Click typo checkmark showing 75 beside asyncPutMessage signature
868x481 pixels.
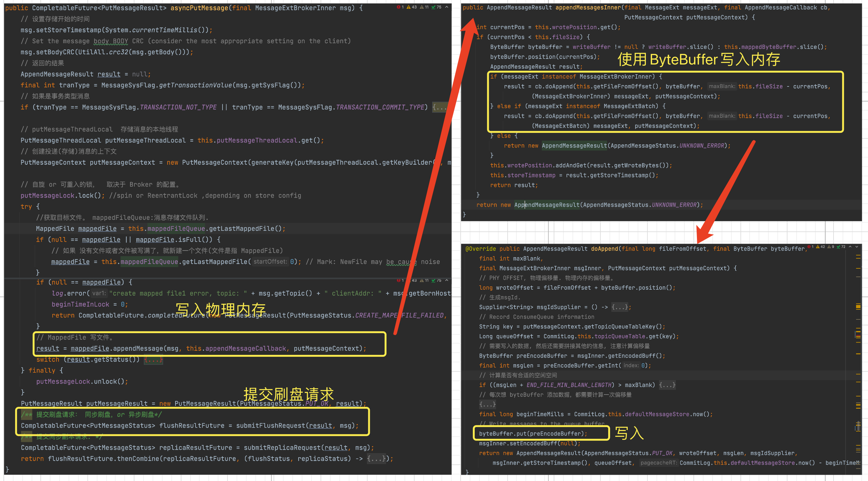436,7
